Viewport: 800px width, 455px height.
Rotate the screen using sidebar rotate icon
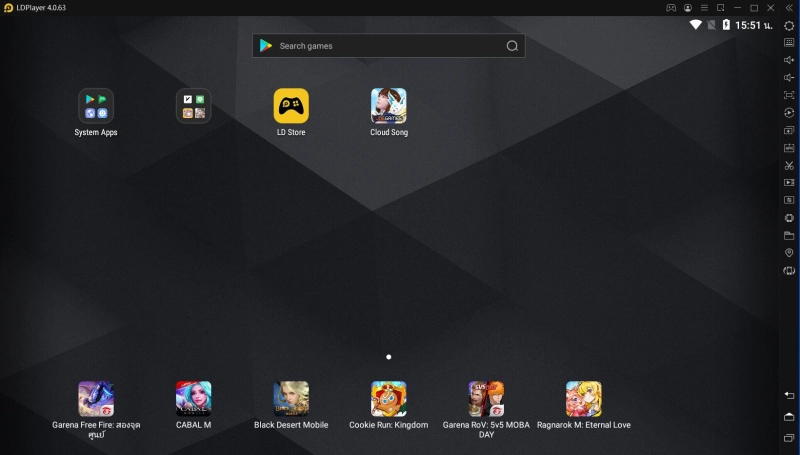789,271
